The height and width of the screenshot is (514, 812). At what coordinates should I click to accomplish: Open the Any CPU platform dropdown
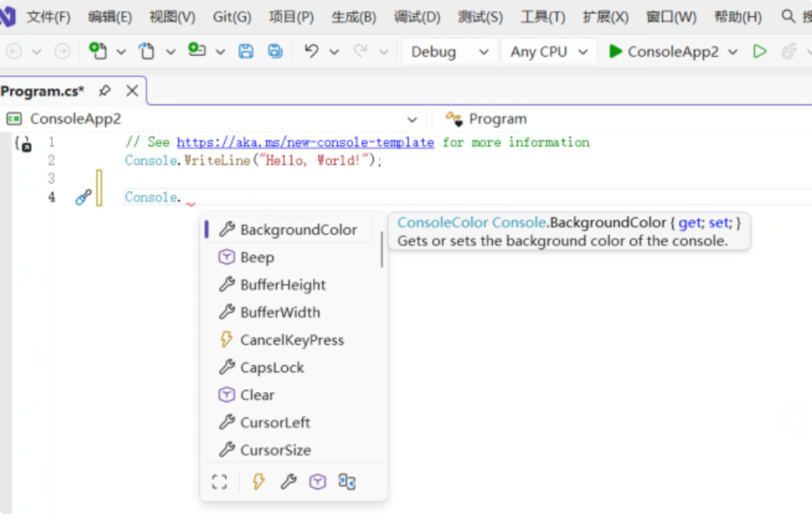548,51
